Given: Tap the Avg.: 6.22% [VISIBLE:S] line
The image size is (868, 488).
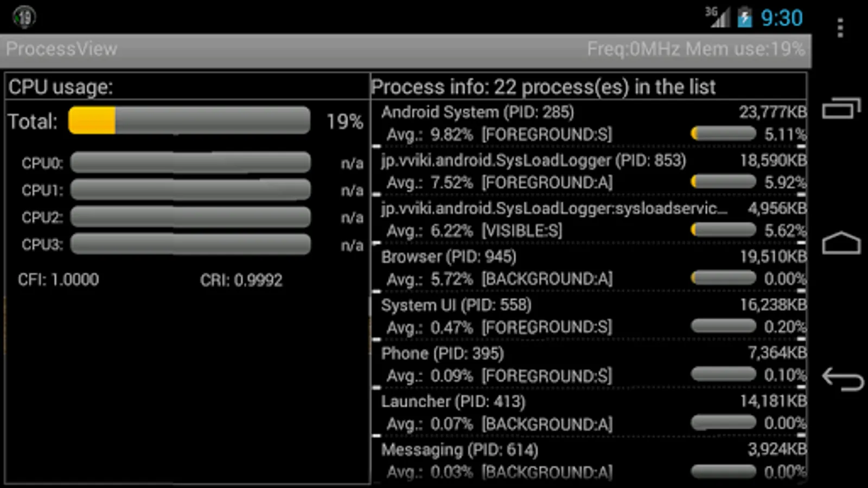Looking at the screenshot, I should coord(474,231).
